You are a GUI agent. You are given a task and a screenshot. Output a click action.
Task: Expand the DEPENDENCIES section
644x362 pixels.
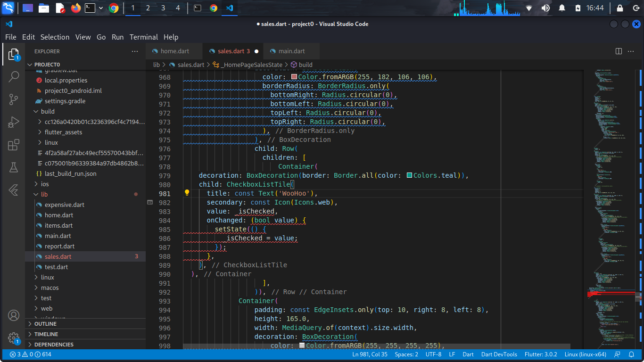[x=85, y=345]
